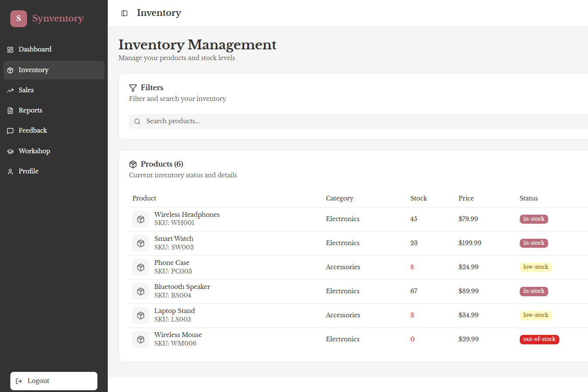Go to the Sales section
The image size is (588, 392).
26,90
